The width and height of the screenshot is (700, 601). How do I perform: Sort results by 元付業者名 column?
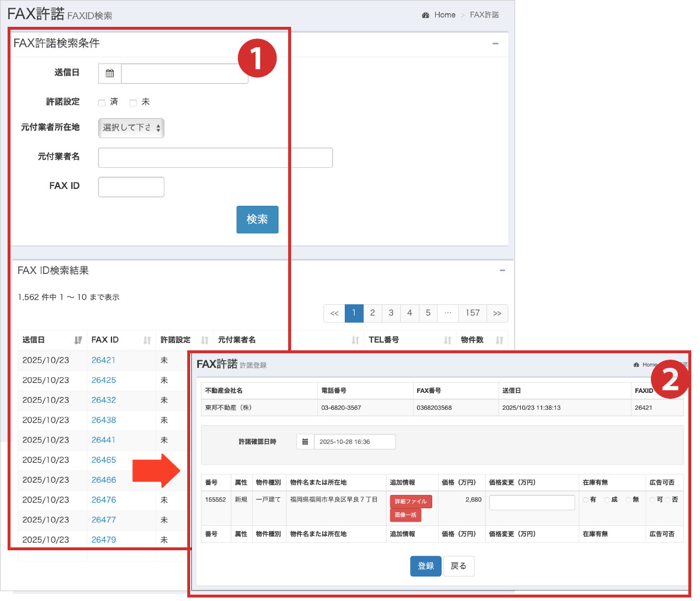(355, 340)
